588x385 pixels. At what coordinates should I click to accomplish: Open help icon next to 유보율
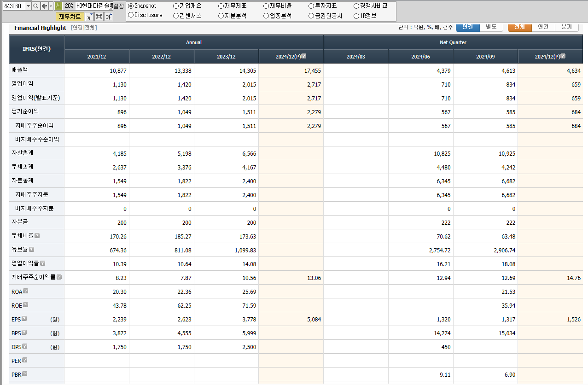[x=31, y=249]
